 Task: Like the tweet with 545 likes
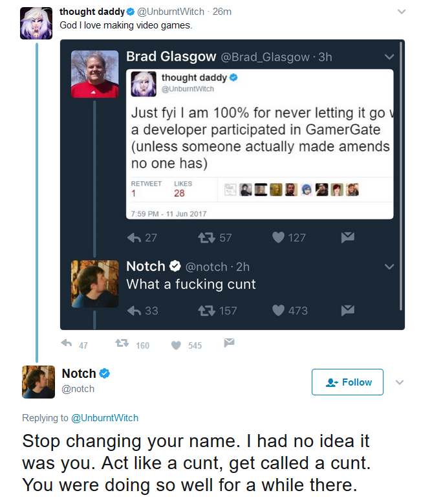tap(176, 345)
